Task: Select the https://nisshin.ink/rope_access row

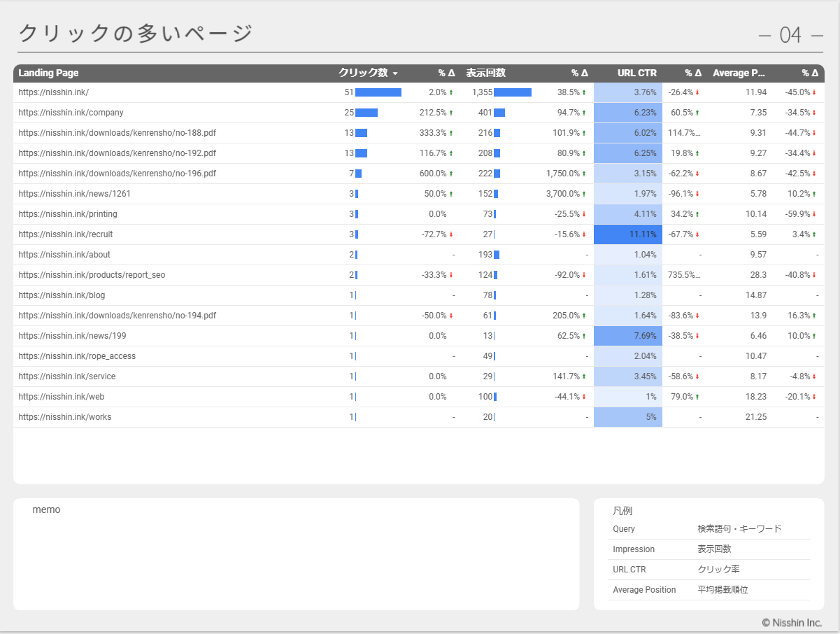Action: click(418, 356)
